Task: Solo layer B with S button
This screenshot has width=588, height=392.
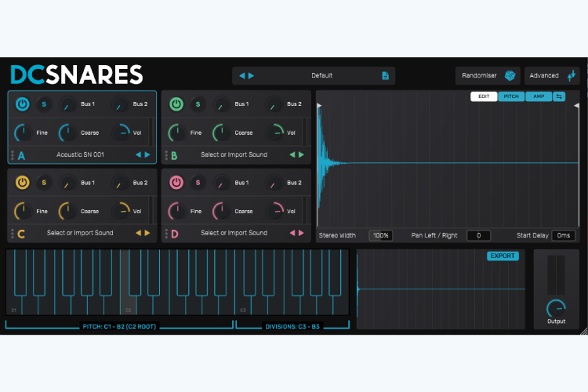Action: pos(198,104)
